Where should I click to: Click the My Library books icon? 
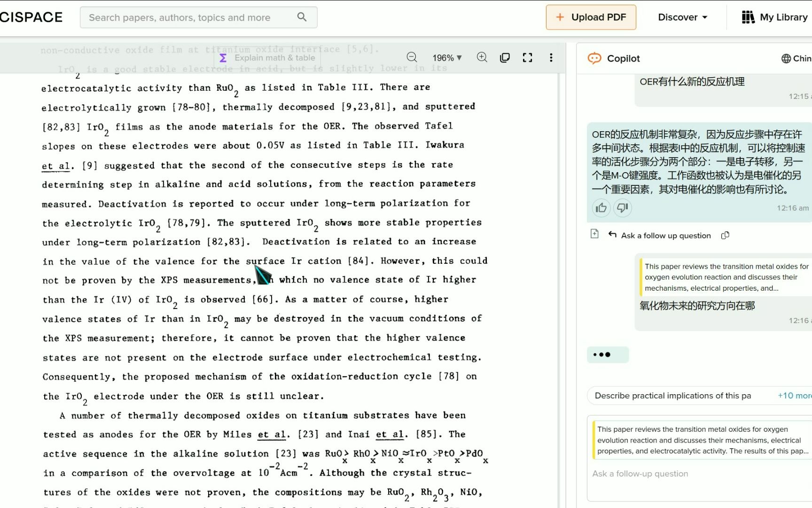click(x=748, y=17)
